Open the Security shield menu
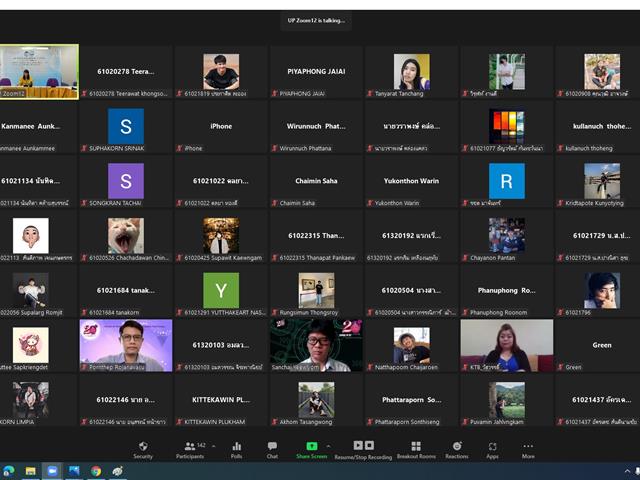 pos(143,446)
